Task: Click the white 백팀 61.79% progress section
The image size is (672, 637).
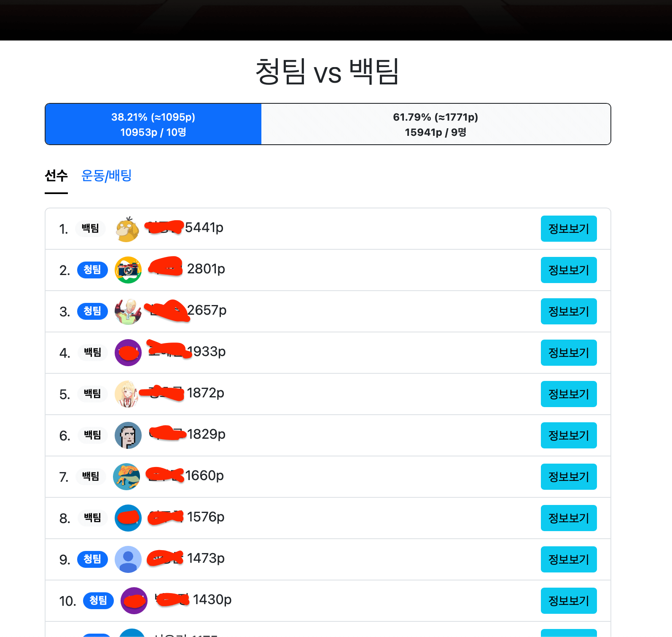Action: pos(436,124)
